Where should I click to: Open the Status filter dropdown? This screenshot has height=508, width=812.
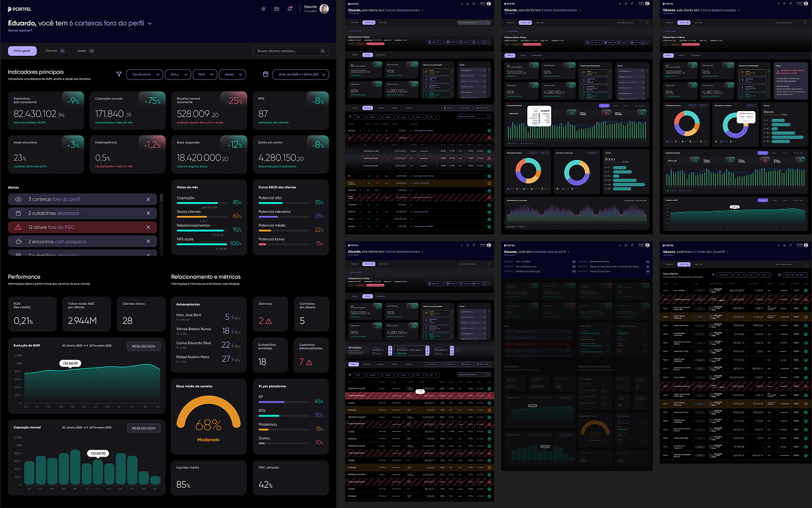pyautogui.click(x=178, y=74)
